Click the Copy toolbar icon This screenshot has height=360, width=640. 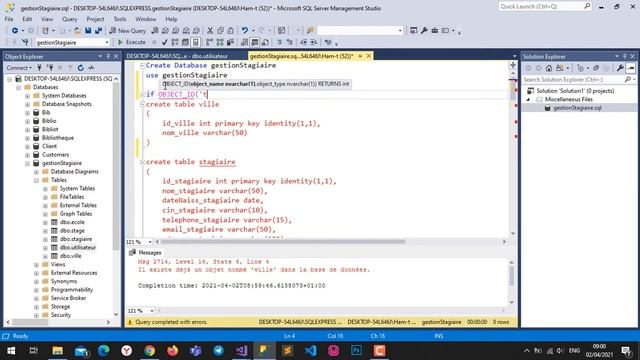tap(220, 31)
